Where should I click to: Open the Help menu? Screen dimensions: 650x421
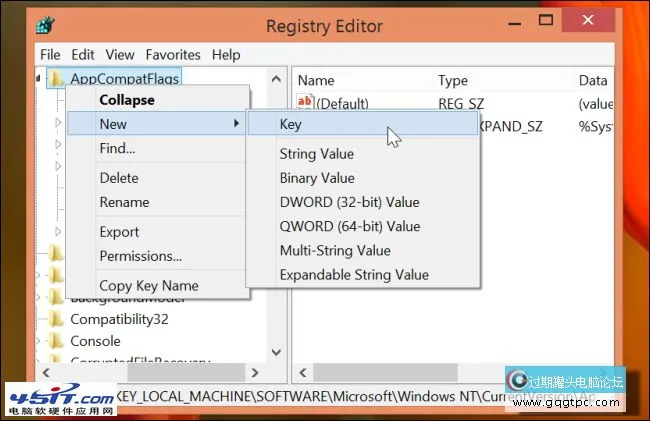pyautogui.click(x=226, y=54)
